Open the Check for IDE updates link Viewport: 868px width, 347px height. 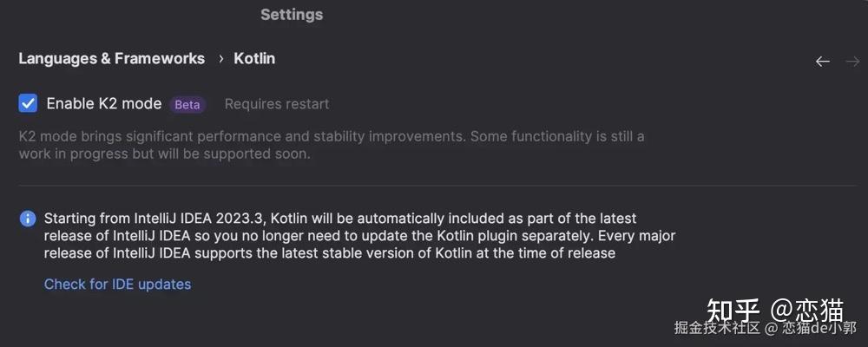coord(117,285)
